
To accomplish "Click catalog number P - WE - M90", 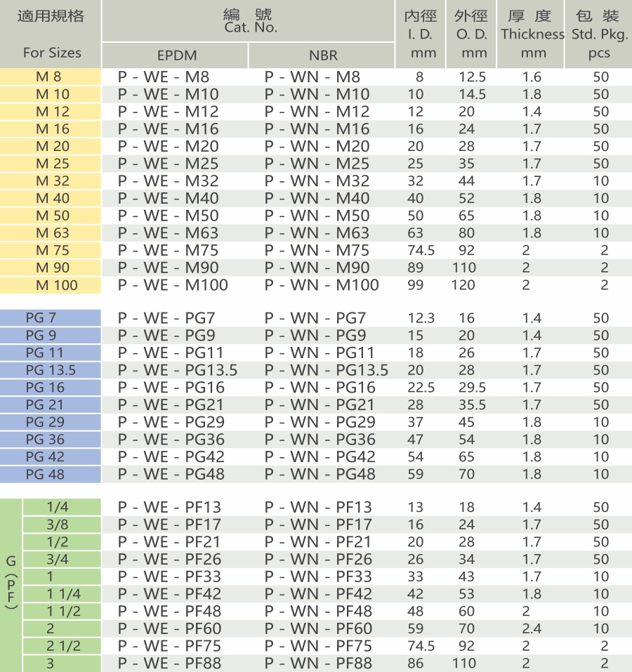I will tap(169, 268).
